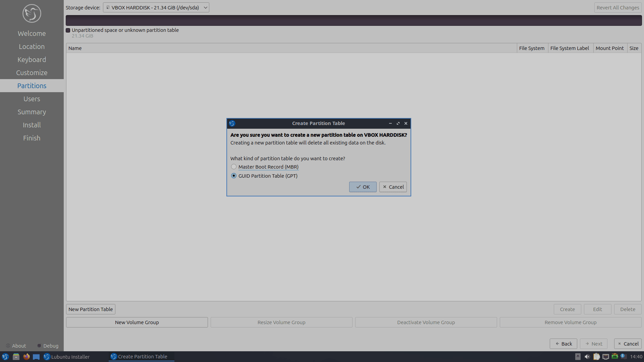This screenshot has width=644, height=362.
Task: Click the eject tray arrow icon
Action: pos(578,357)
